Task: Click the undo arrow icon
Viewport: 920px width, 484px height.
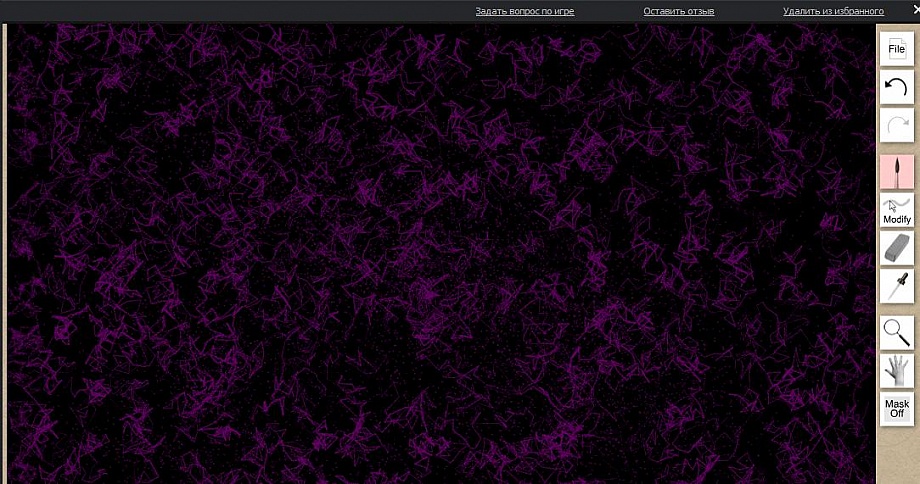Action: coord(897,87)
